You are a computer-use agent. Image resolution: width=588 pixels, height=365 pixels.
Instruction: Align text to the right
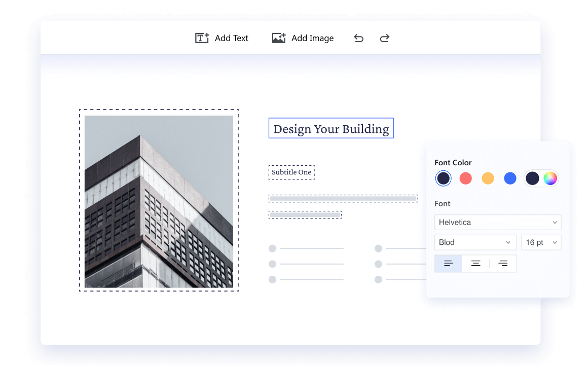pos(503,263)
